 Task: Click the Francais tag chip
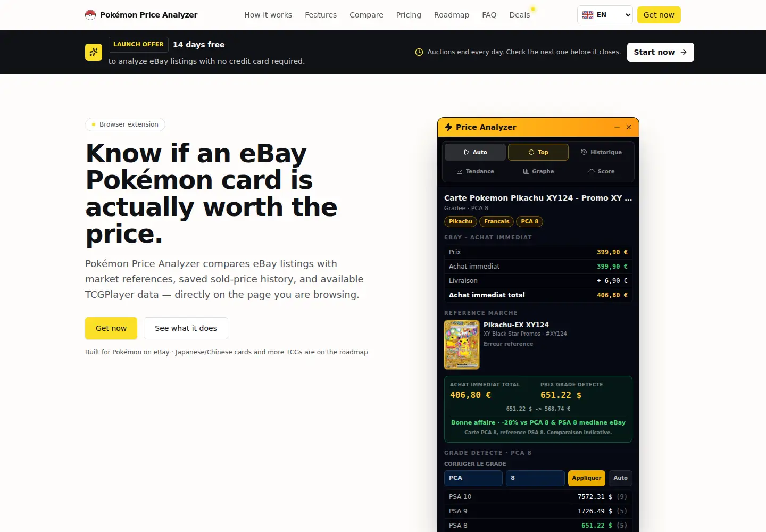tap(497, 221)
